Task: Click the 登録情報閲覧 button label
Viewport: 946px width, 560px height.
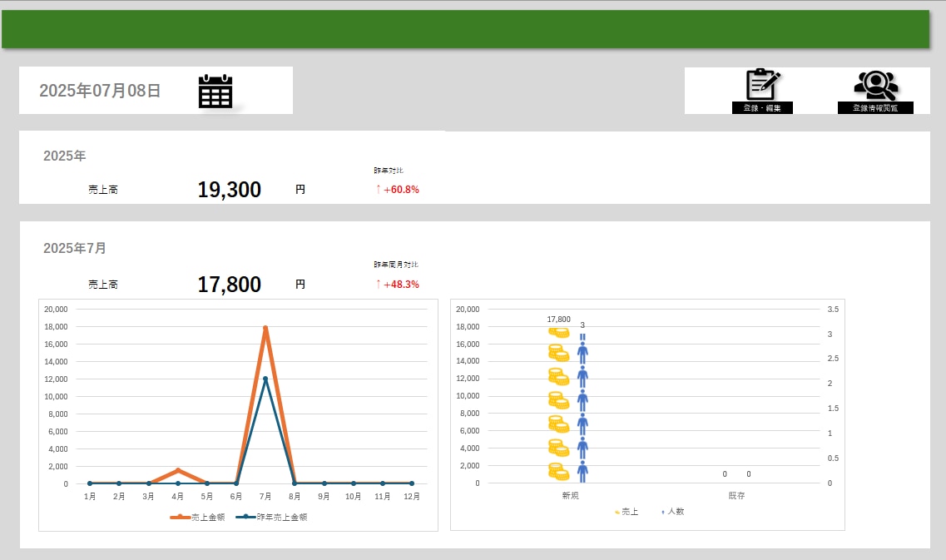Action: click(875, 108)
